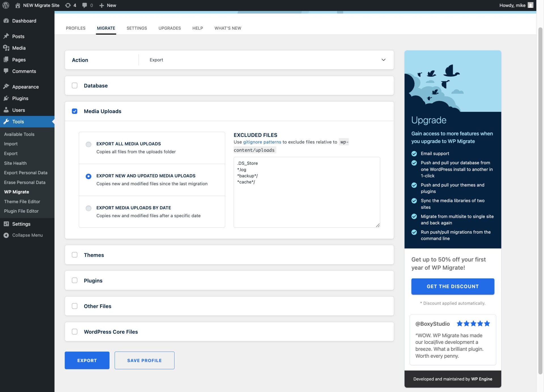Select the Media library icon

click(6, 48)
